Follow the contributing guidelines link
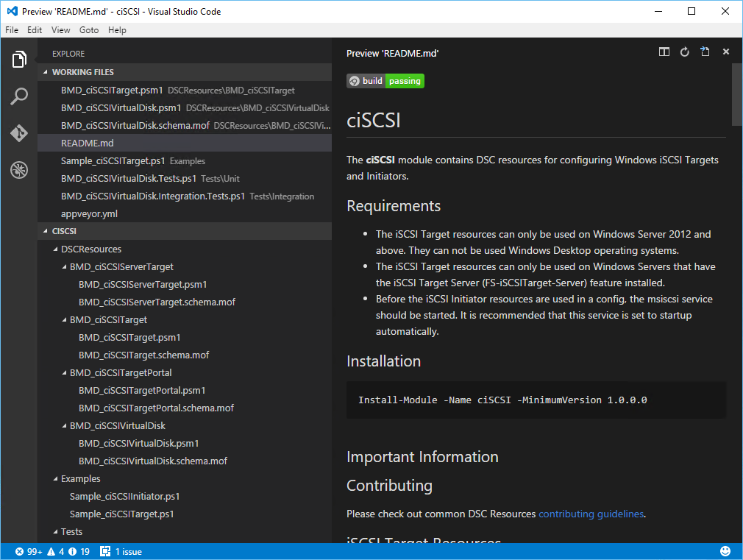743x560 pixels. click(591, 514)
